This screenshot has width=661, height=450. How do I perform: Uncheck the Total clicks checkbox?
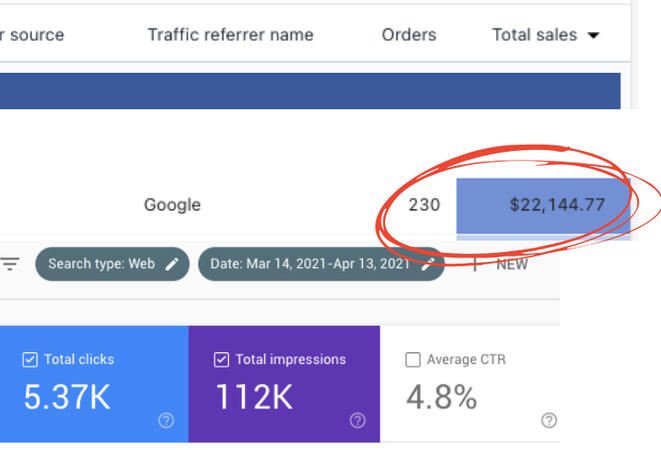(30, 360)
